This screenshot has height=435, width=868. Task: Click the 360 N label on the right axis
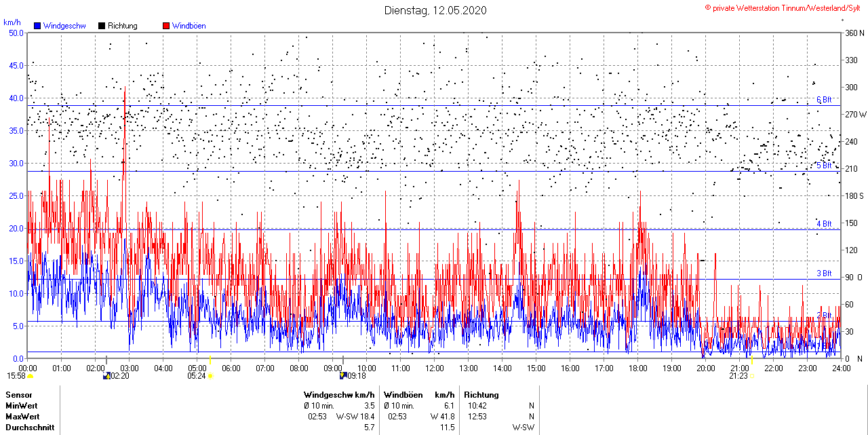855,33
